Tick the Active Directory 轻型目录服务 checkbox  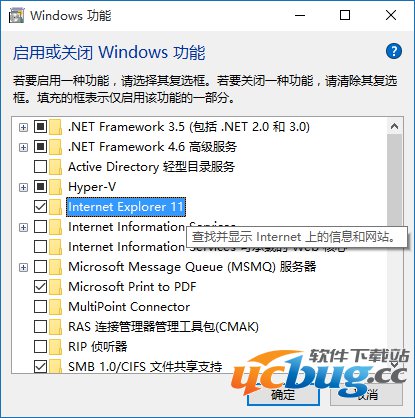(x=40, y=167)
